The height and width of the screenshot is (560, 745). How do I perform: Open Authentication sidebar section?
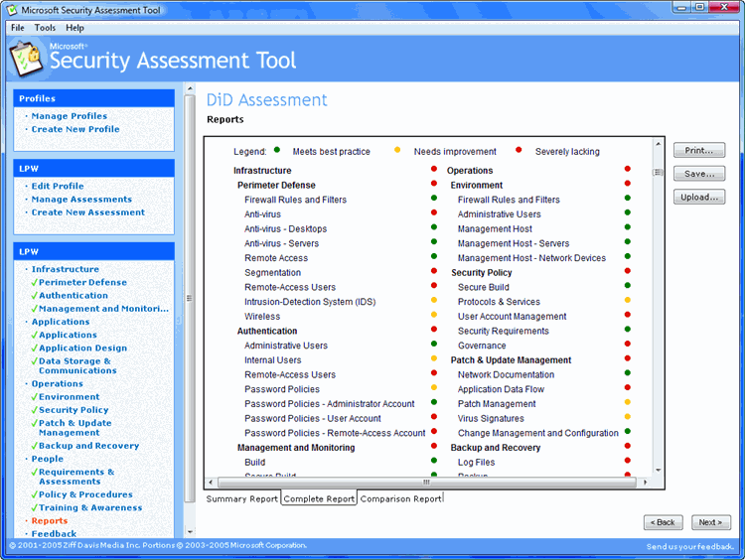click(x=74, y=296)
